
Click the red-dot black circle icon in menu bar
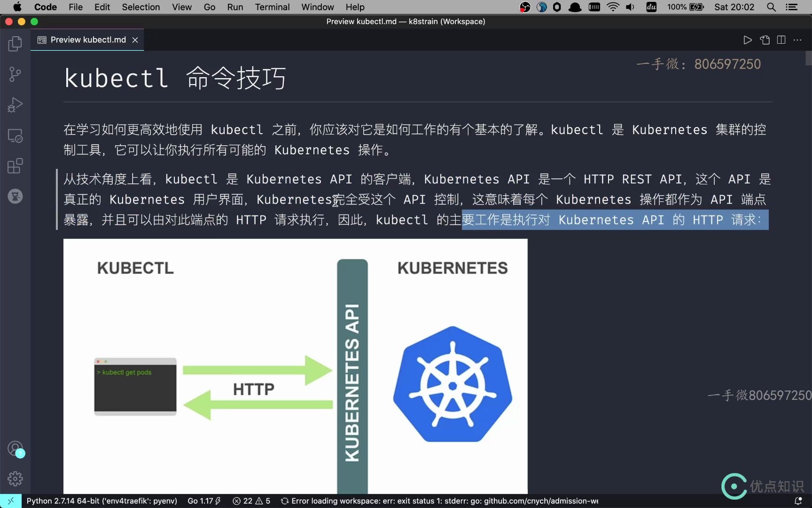(x=525, y=7)
